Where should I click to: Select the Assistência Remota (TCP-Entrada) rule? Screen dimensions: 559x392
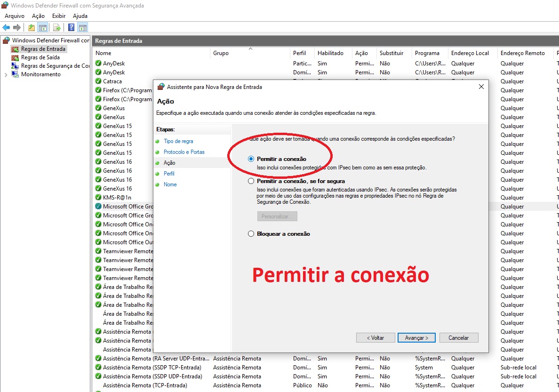(145, 385)
